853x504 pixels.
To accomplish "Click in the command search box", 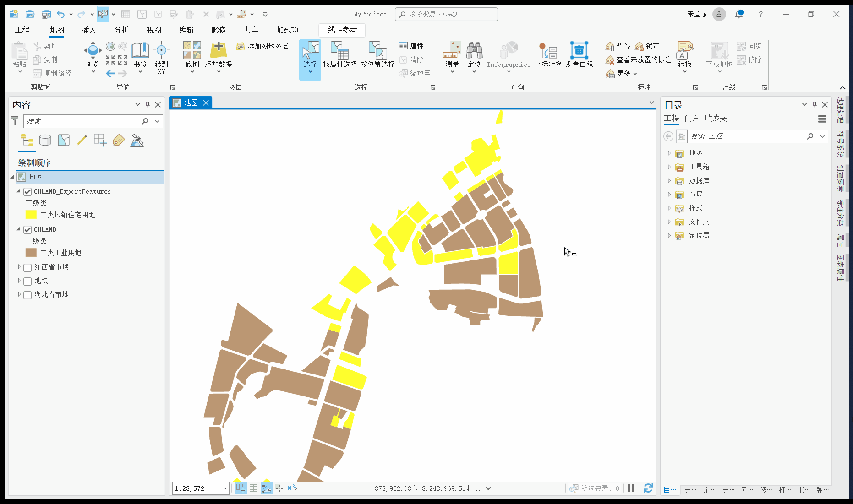I will (x=446, y=14).
